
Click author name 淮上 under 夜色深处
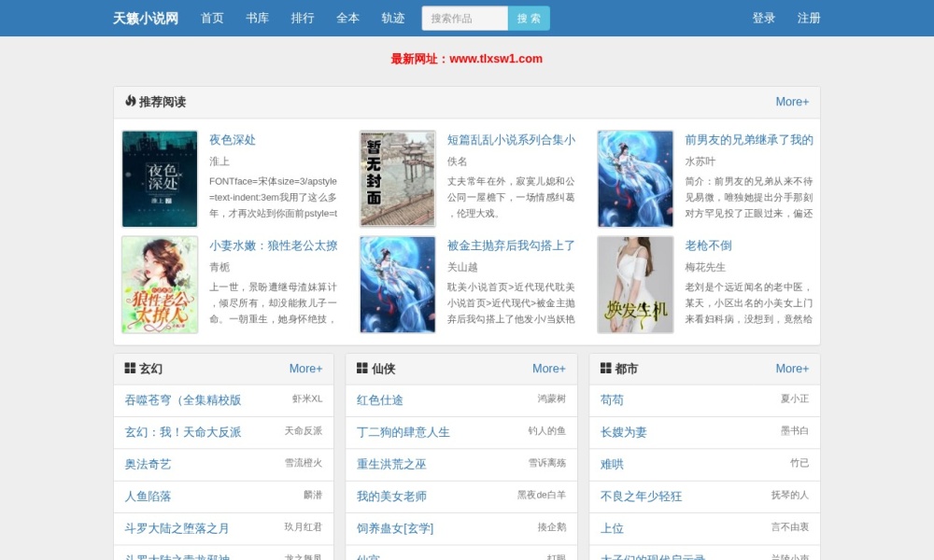tap(219, 161)
